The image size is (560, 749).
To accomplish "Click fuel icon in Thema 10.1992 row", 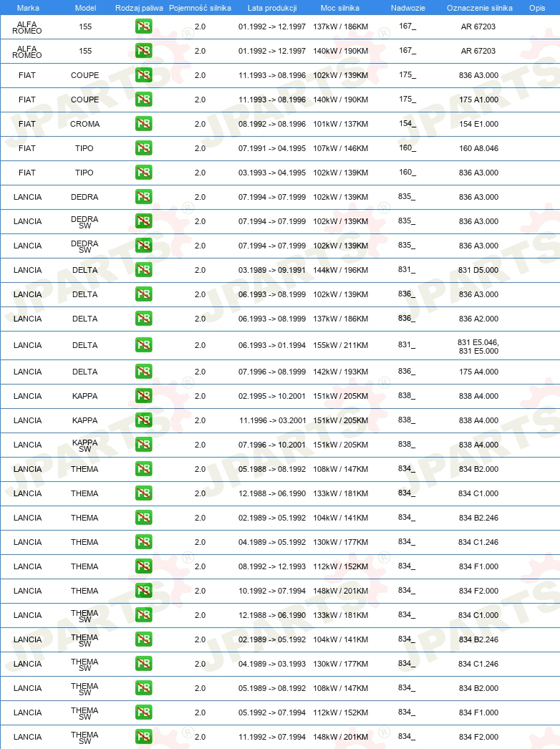I will click(143, 591).
